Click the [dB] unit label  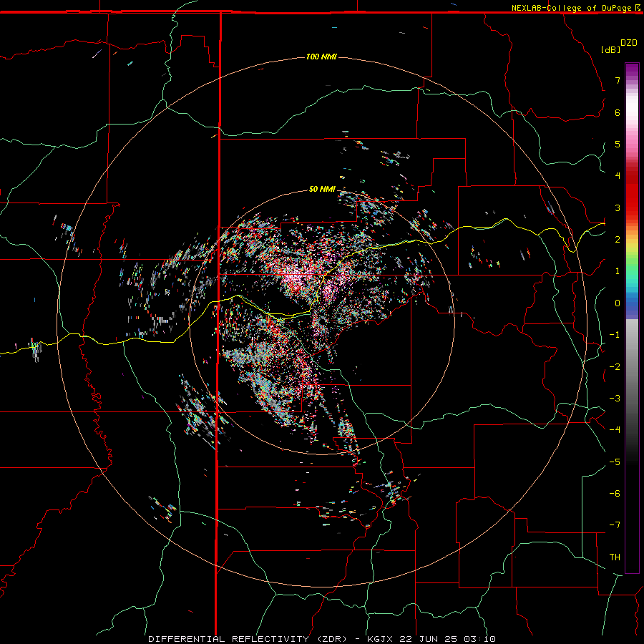click(x=611, y=49)
